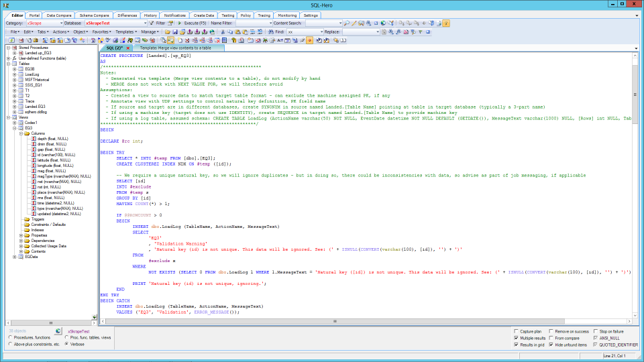
Task: Select the LoadLog table in tree
Action: click(32, 74)
